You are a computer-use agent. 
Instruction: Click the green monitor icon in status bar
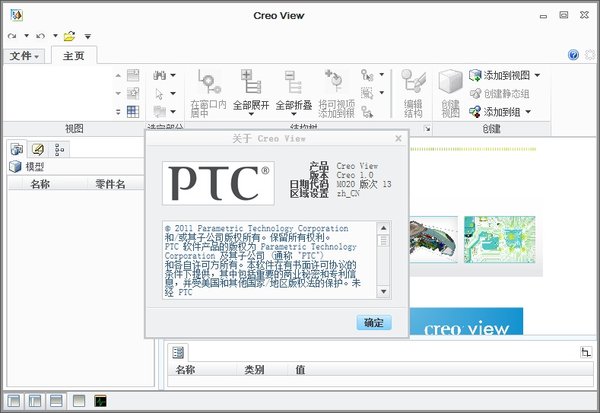[100, 401]
